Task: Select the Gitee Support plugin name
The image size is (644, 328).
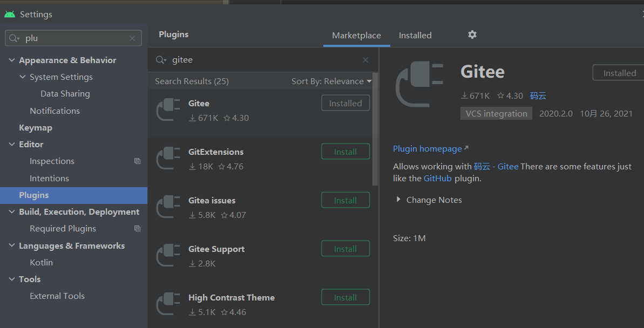Action: pos(216,249)
